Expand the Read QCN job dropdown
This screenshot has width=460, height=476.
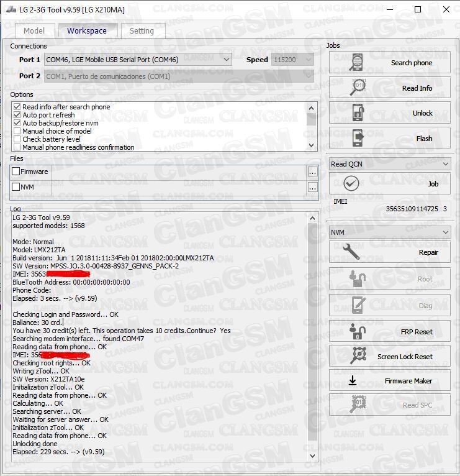click(x=390, y=164)
